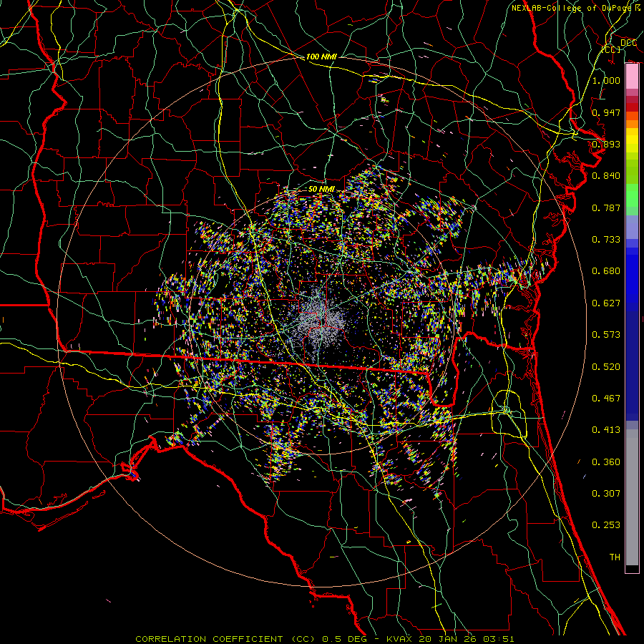644x644 pixels.
Task: Click the 1.000 scale value
Action: coord(606,80)
